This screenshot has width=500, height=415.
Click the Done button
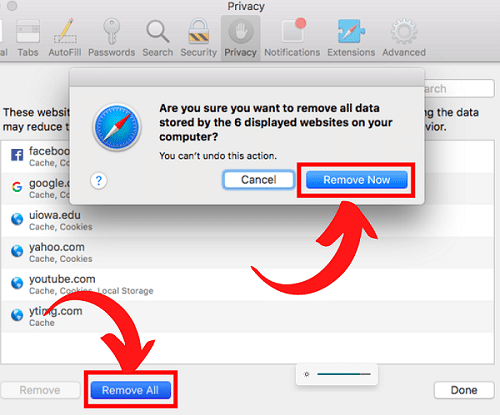(464, 390)
